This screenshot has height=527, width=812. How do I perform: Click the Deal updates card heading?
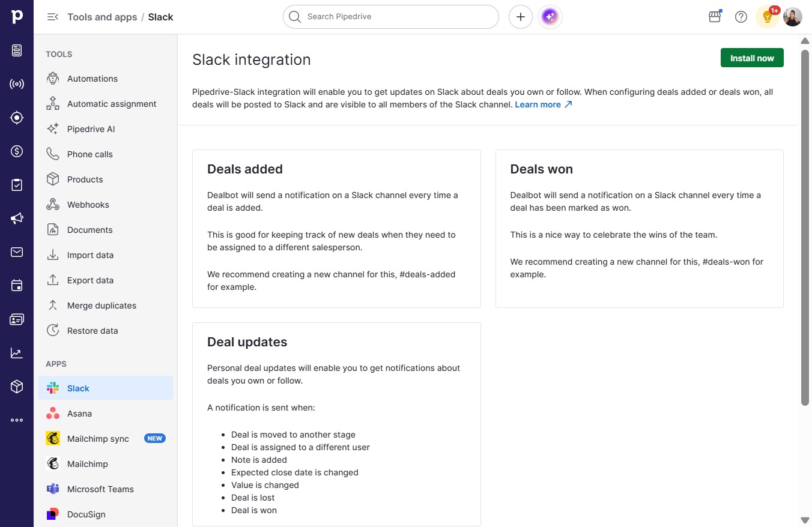pos(247,342)
